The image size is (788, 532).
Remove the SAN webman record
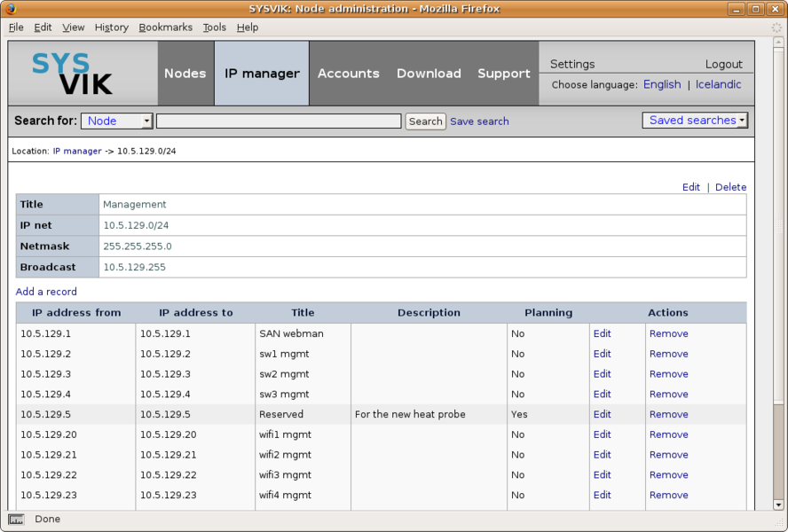(x=669, y=333)
